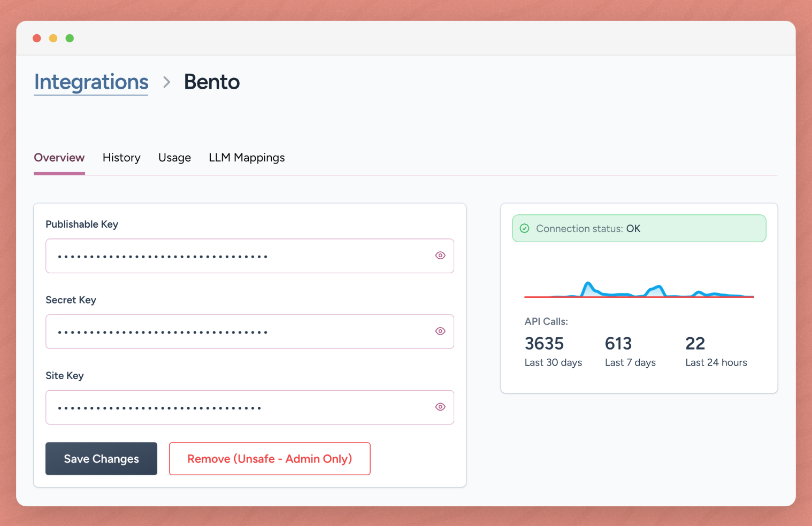The height and width of the screenshot is (526, 812).
Task: Open the Usage tab
Action: (174, 158)
